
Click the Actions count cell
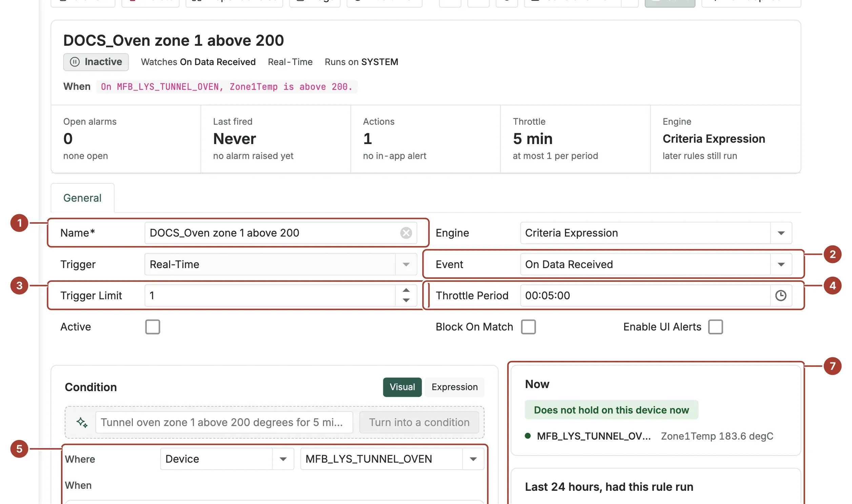(425, 139)
